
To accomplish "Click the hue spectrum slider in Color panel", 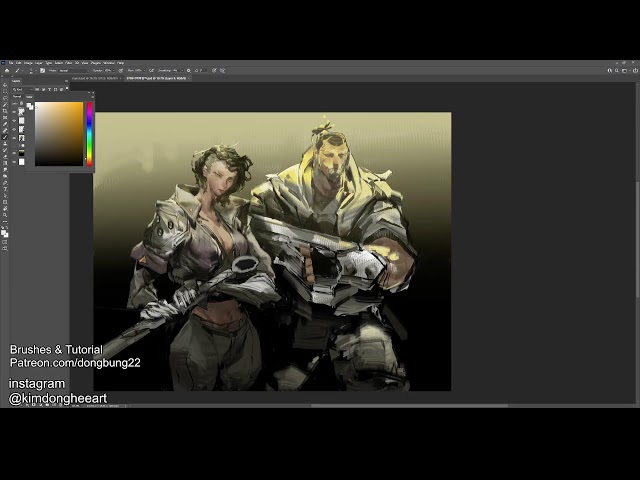I will (x=89, y=134).
